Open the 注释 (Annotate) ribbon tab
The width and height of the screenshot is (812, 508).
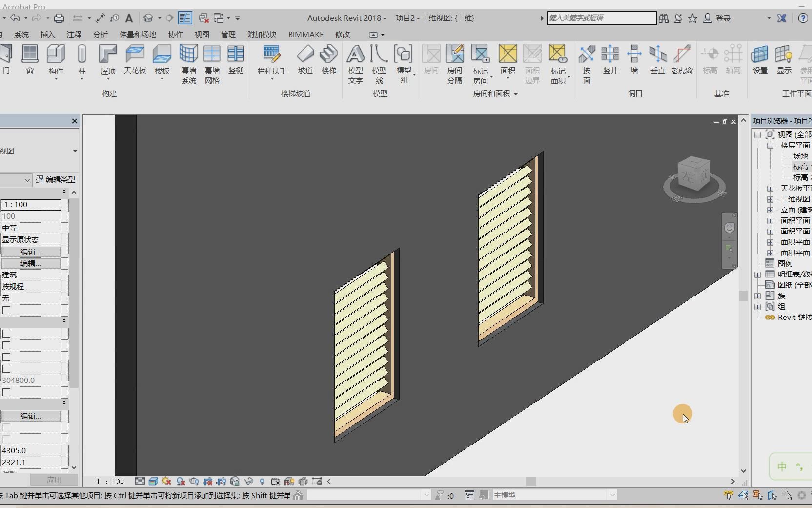point(74,35)
